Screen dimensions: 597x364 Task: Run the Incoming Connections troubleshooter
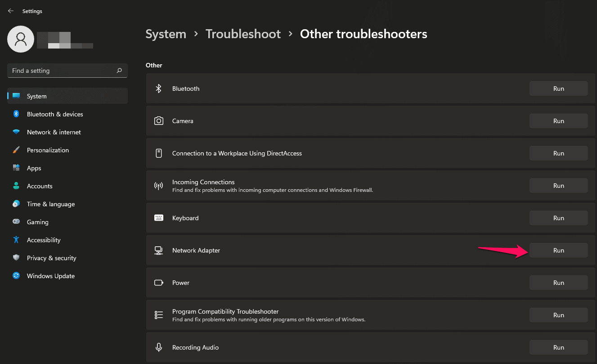(558, 186)
